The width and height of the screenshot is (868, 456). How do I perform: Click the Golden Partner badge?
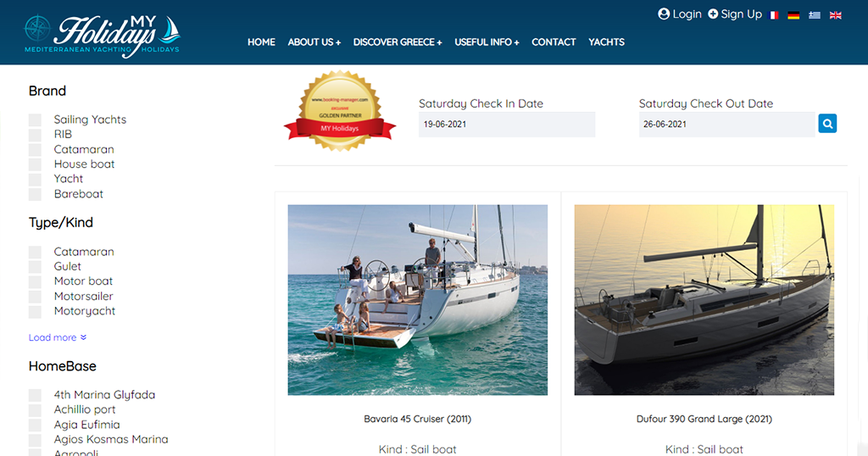pyautogui.click(x=340, y=111)
